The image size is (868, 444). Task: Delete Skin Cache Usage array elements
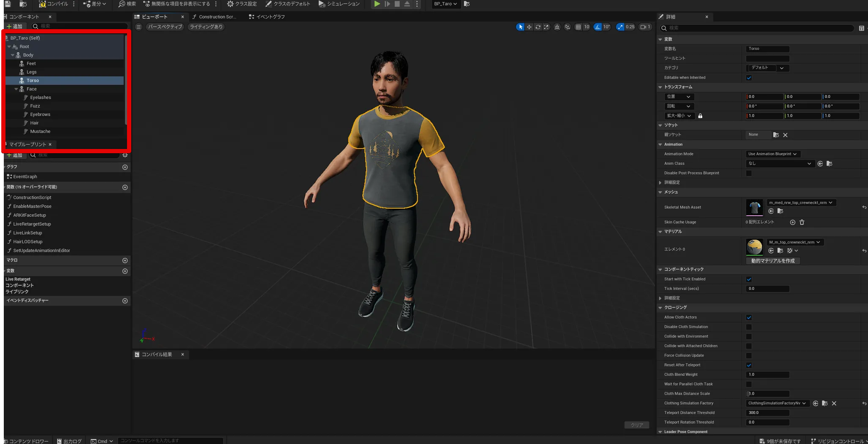click(802, 222)
